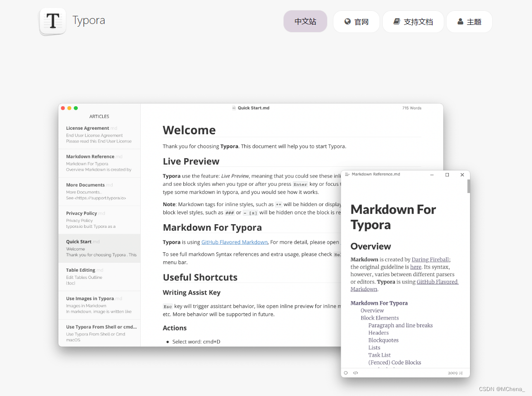Screen dimensions: 532x396
Task: Open the 中文站 tab
Action: [x=305, y=21]
